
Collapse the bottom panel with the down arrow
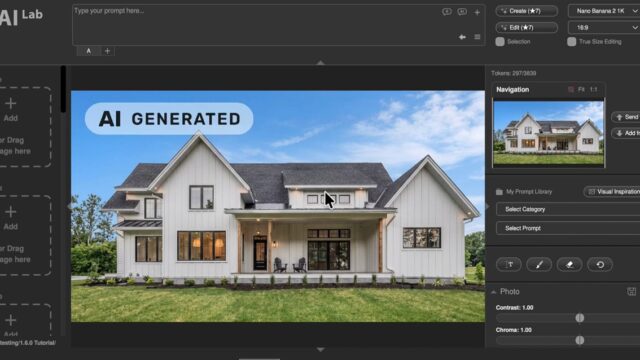coord(320,350)
